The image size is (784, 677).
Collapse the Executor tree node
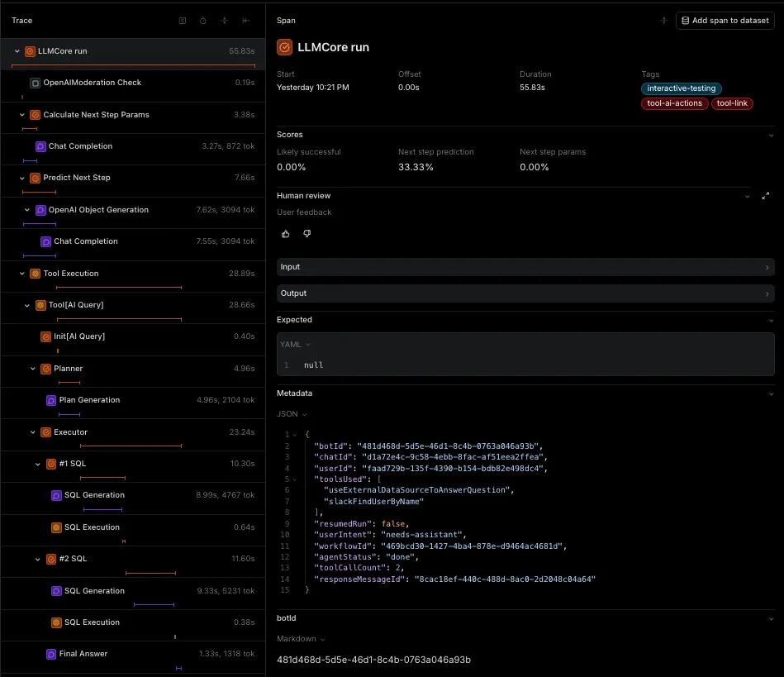tap(33, 432)
